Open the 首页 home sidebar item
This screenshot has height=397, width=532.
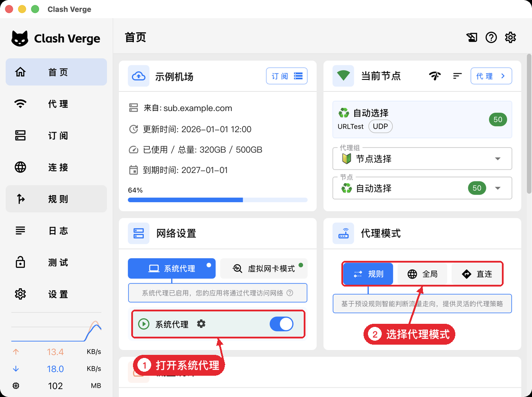click(x=56, y=72)
